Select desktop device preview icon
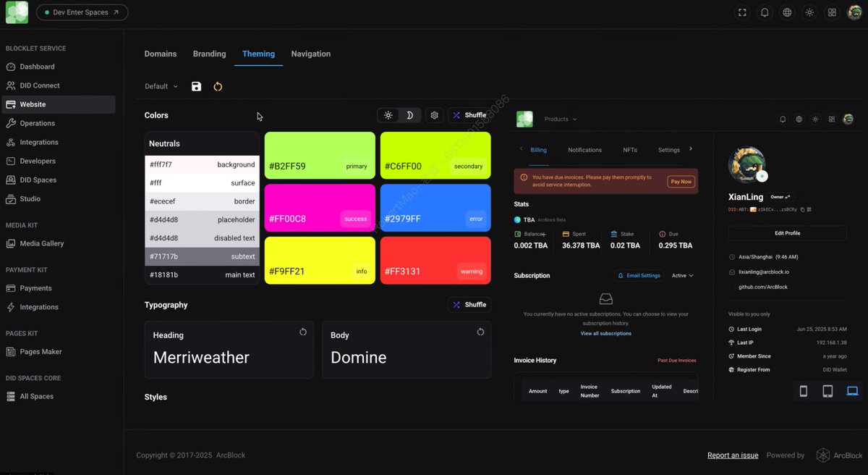Image resolution: width=868 pixels, height=475 pixels. (852, 391)
